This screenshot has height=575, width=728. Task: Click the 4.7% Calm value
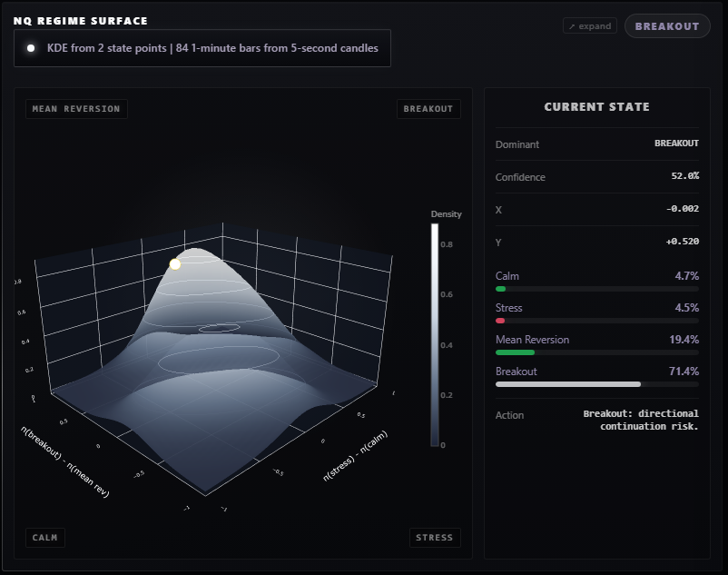tap(686, 276)
